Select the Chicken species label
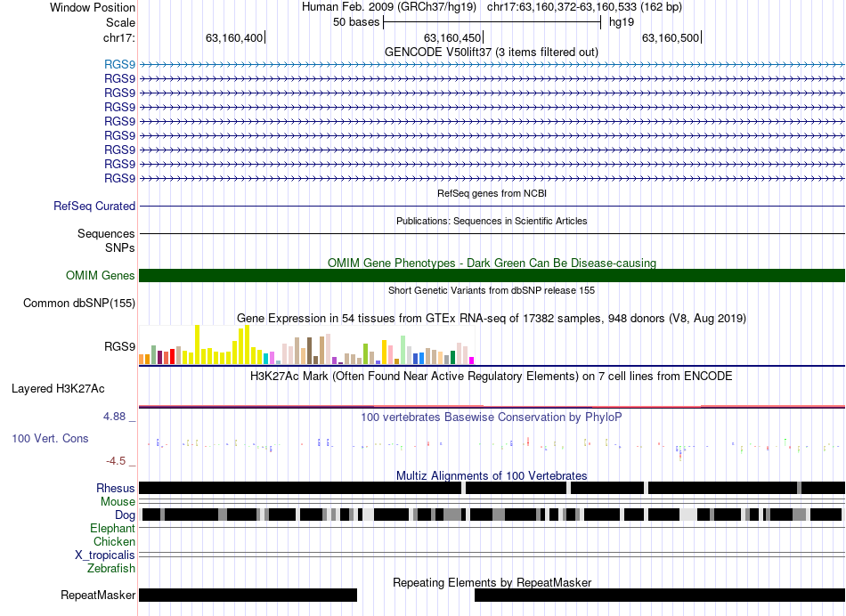Viewport: 846px width, 616px height. (x=114, y=541)
